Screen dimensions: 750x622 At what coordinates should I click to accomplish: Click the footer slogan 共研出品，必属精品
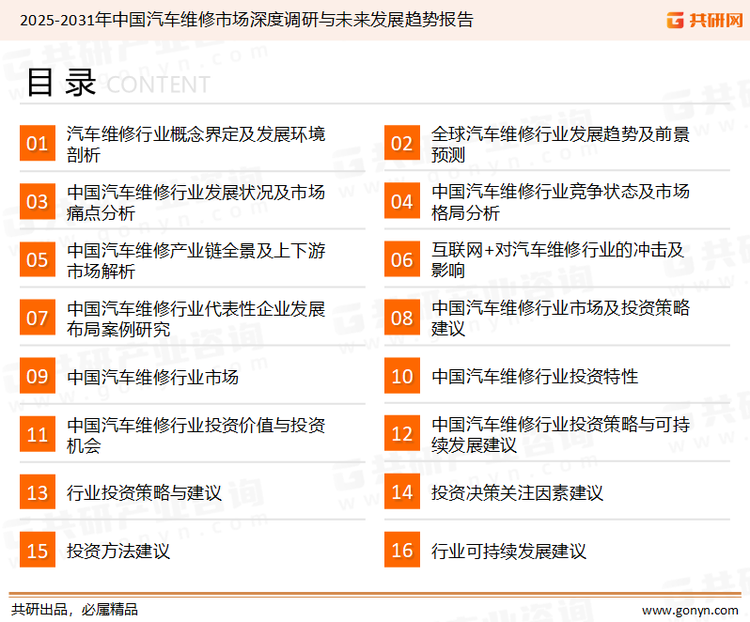pos(75,610)
